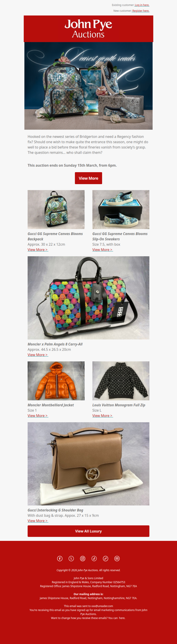
Task: Click the email envelope icon in footer
Action: pos(117,559)
